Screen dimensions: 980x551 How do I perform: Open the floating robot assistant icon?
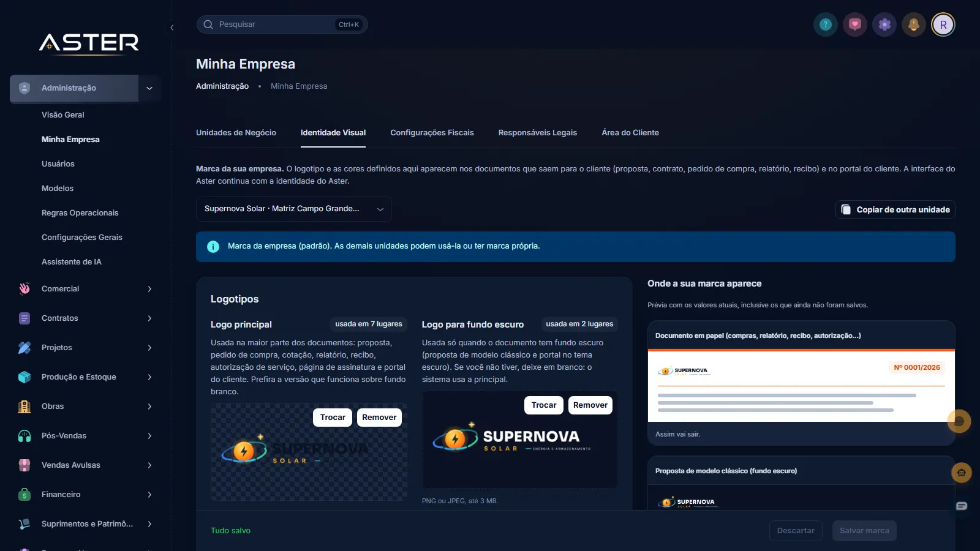pyautogui.click(x=962, y=473)
